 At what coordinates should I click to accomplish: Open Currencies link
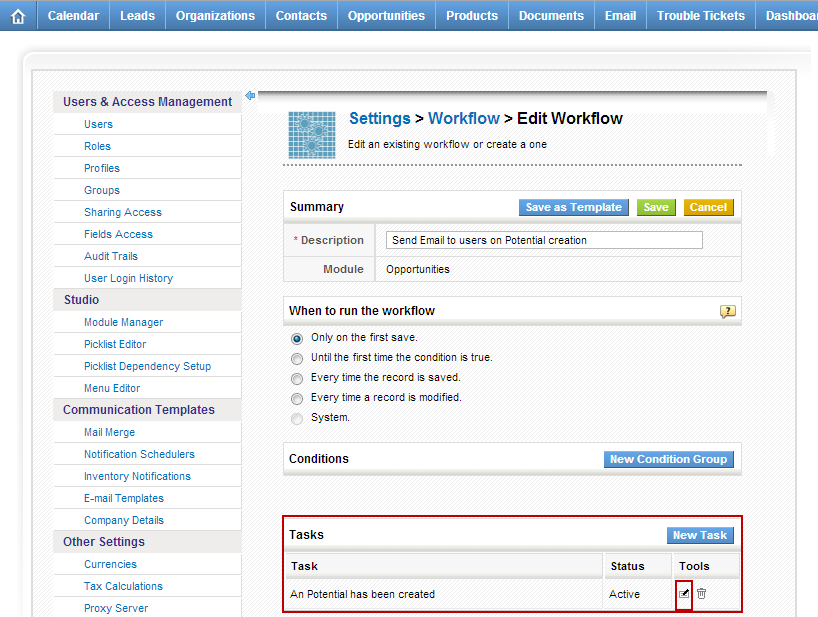(111, 564)
